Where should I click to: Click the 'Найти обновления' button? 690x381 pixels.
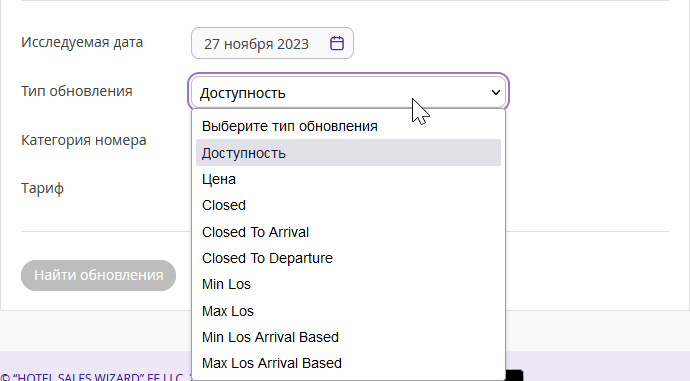tap(99, 275)
